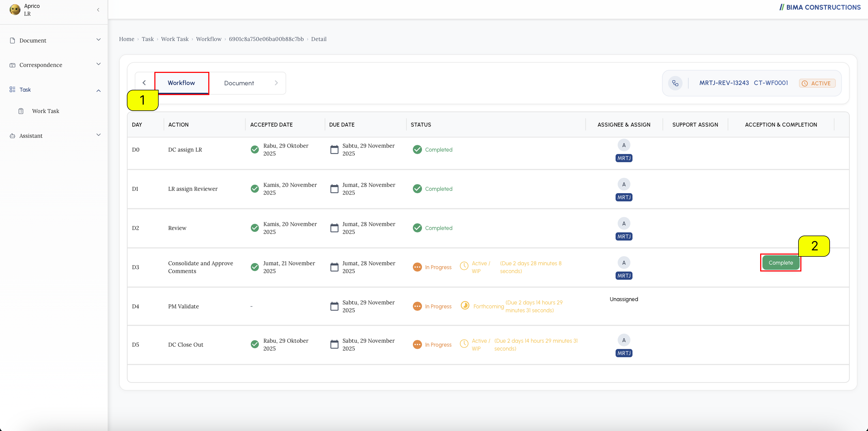Click the DUE DATE column header
Screen dimensions: 868x431
coord(342,125)
